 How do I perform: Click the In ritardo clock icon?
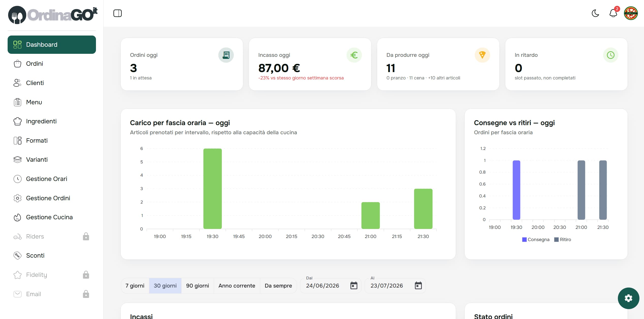[610, 55]
